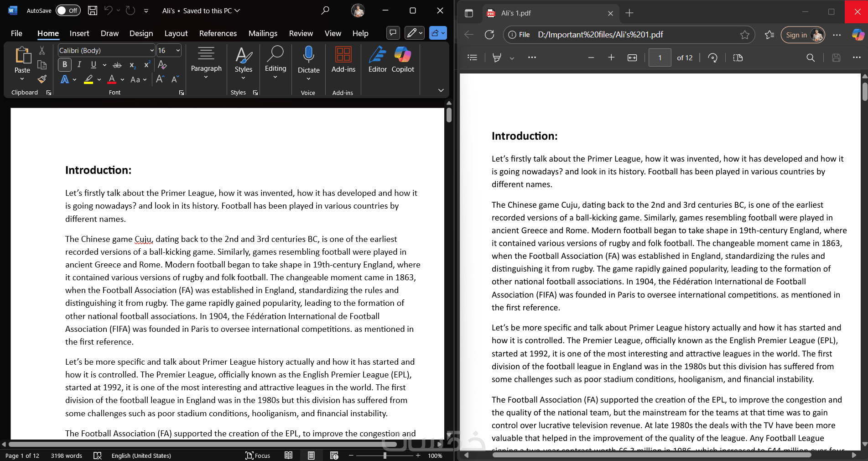Switch to the Design tab
The image size is (868, 461).
[x=141, y=33]
